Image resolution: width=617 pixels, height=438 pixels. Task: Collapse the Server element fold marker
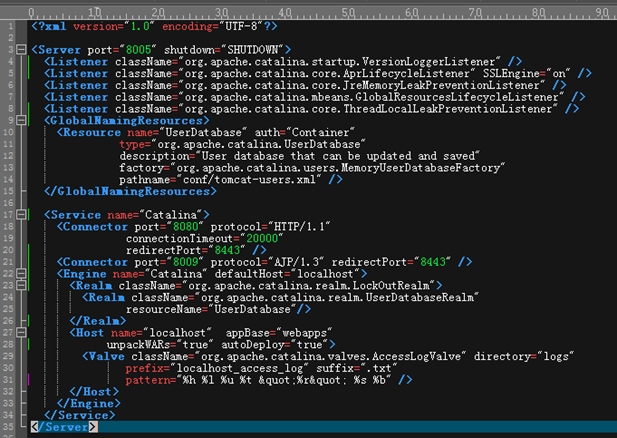pyautogui.click(x=21, y=50)
